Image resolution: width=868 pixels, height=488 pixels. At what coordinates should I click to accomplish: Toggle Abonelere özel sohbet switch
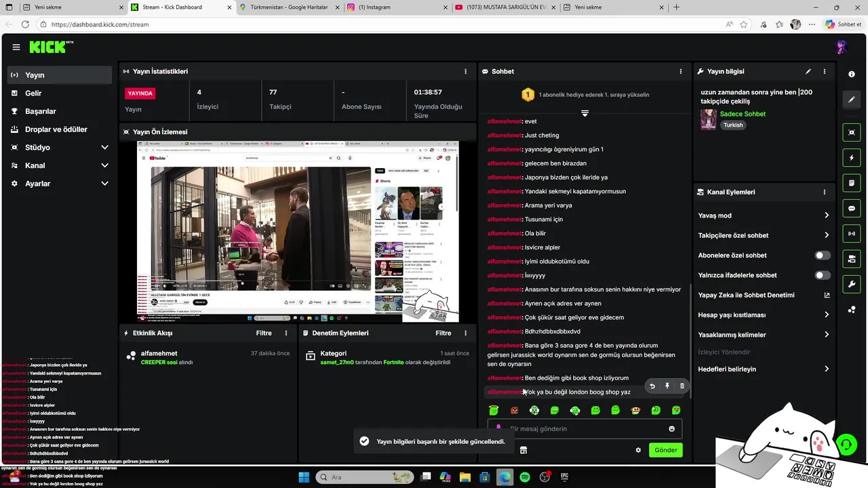click(x=822, y=256)
